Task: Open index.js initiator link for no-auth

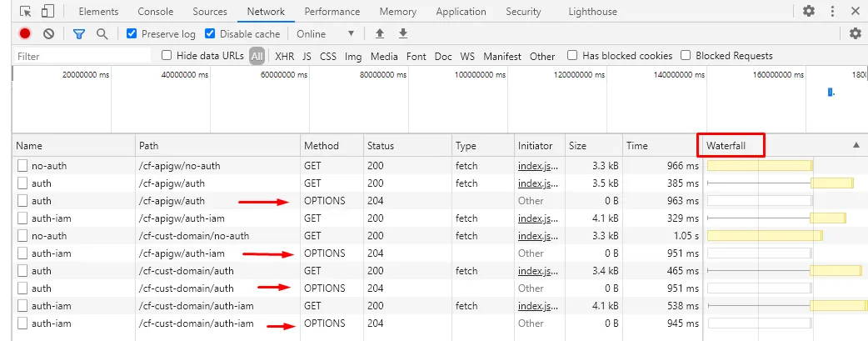Action: [x=537, y=166]
